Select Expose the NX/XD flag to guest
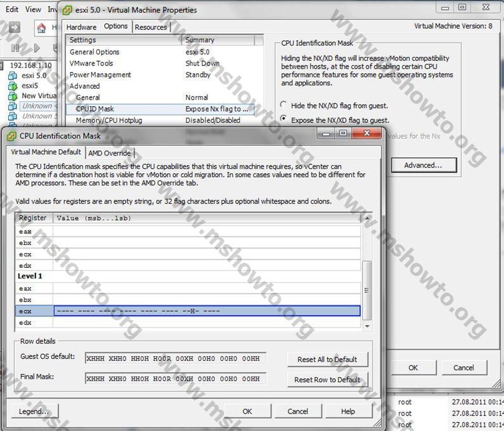504x431 pixels. tap(283, 119)
